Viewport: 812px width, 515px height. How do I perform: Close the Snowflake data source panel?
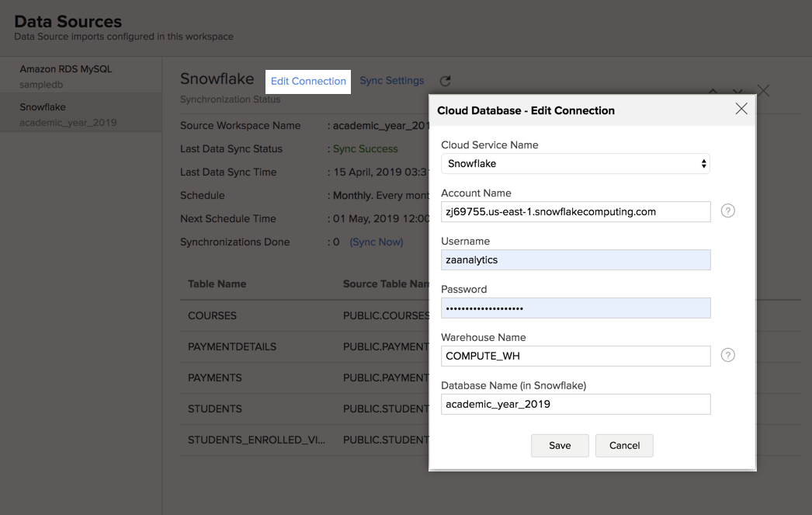[x=763, y=91]
